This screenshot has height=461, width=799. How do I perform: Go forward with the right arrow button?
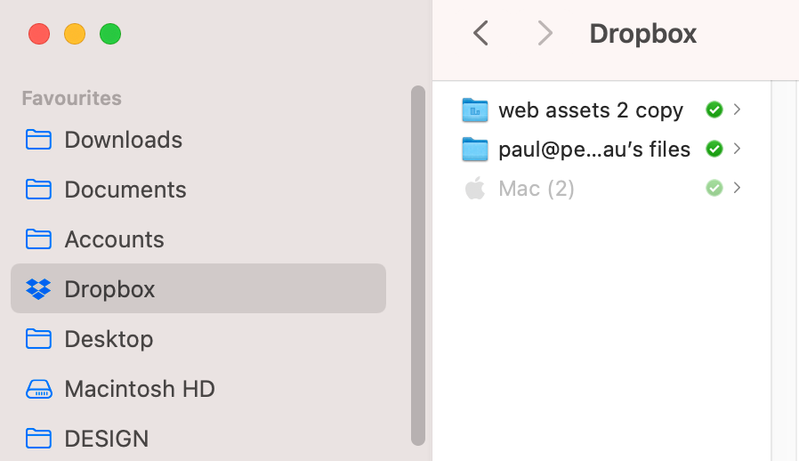click(545, 34)
